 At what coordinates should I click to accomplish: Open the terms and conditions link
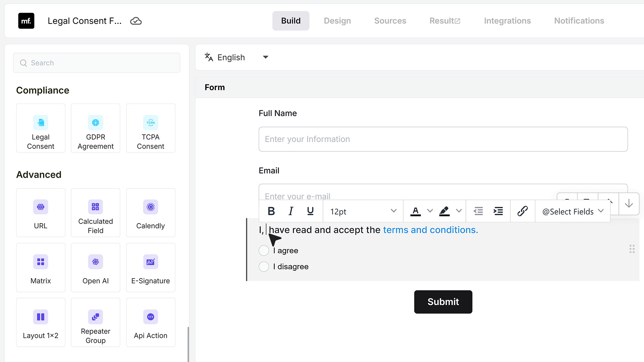coord(431,230)
